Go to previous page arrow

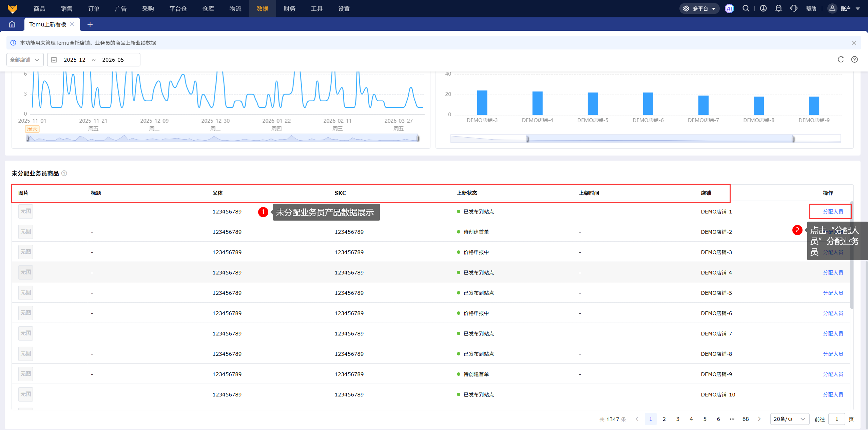tap(637, 419)
